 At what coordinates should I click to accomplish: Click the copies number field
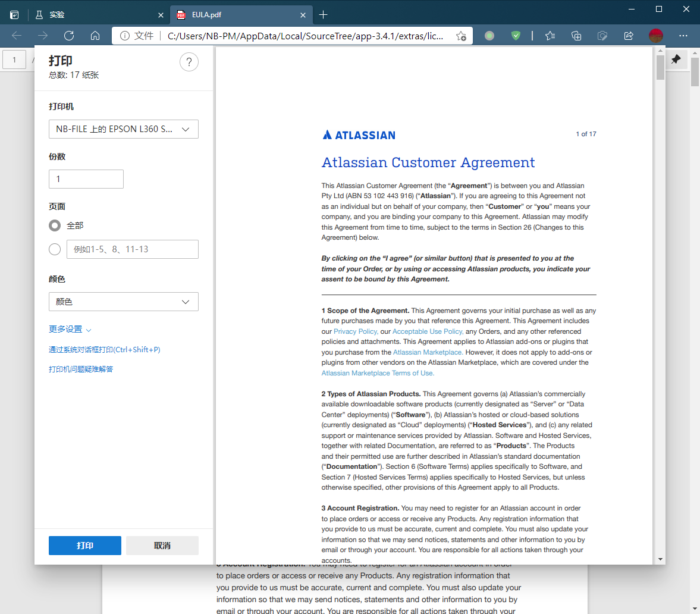86,179
